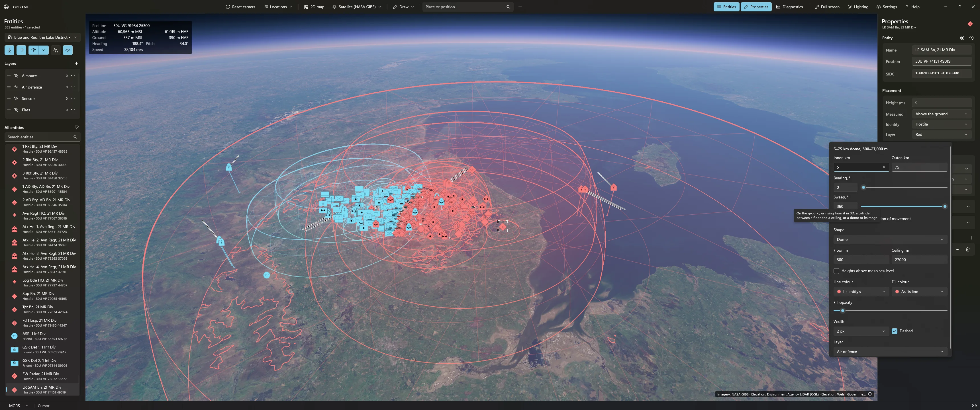Click the clamp-to-ground download arrow button
Screen dimensions: 980x410
9,50
